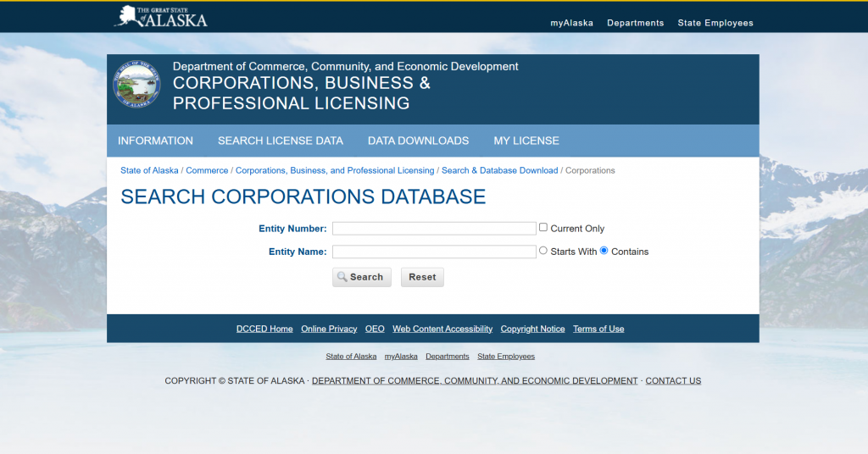Open OEO footer link
Screen dimensions: 868x454
375,329
